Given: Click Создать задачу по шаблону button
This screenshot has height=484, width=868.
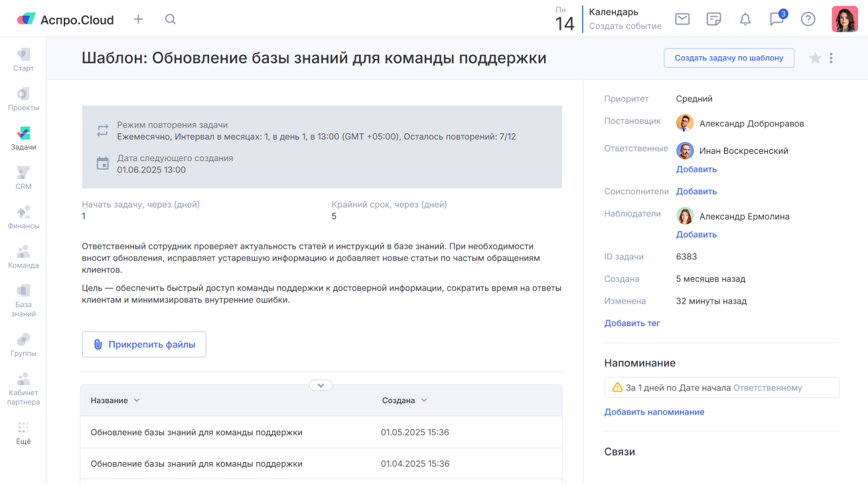Looking at the screenshot, I should 729,58.
